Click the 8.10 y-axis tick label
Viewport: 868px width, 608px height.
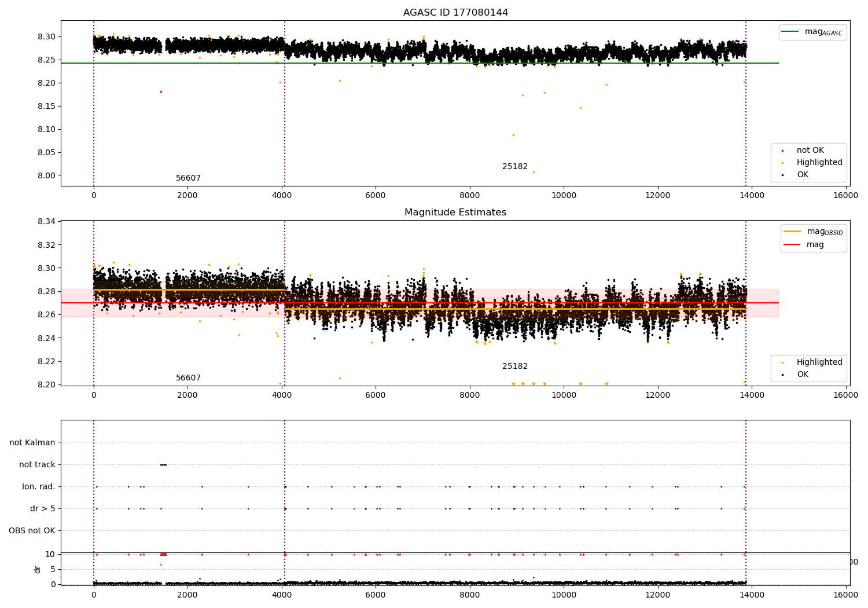46,129
